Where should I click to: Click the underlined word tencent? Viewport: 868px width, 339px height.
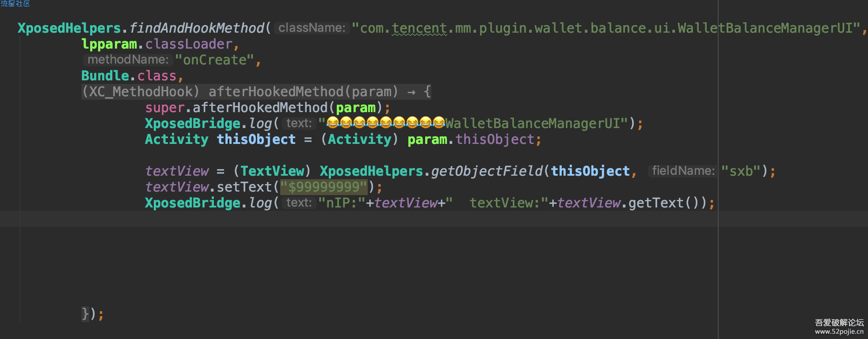click(x=419, y=28)
